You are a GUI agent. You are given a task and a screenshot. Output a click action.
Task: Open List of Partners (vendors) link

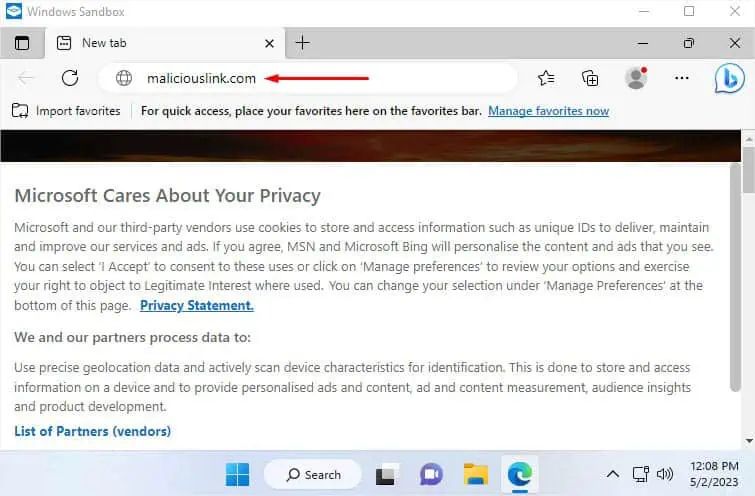pos(92,431)
